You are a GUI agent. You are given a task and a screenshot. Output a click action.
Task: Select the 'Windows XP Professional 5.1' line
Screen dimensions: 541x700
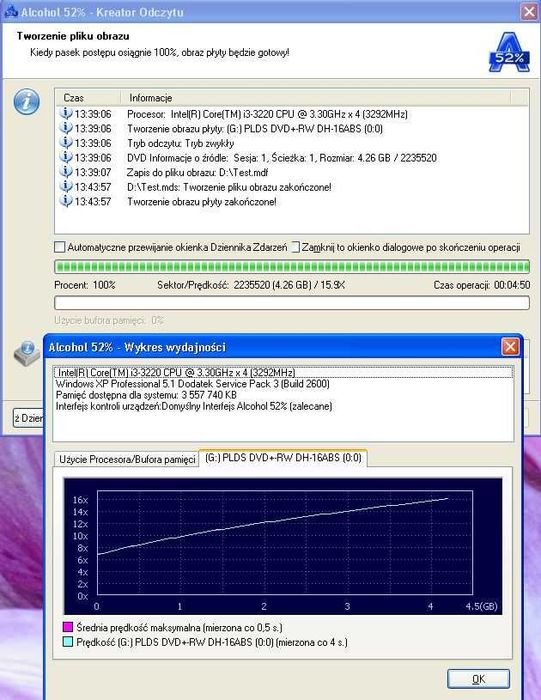click(192, 384)
